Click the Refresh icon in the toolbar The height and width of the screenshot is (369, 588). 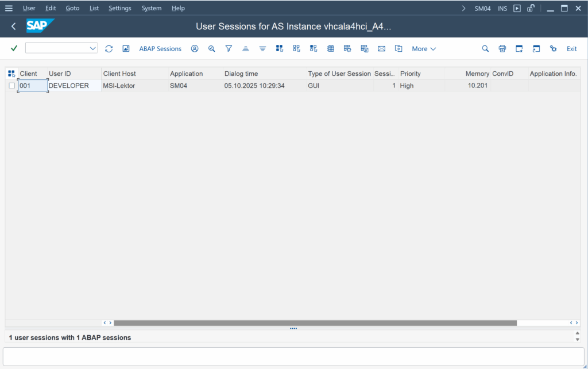(x=109, y=49)
